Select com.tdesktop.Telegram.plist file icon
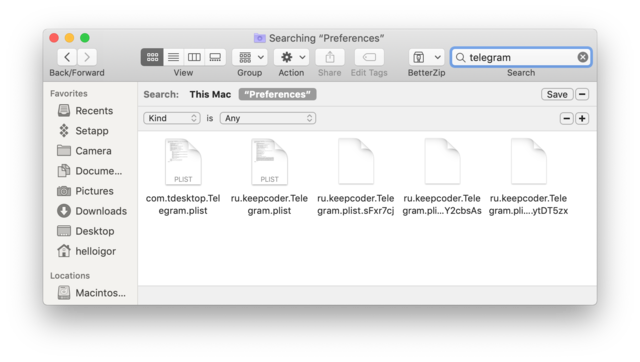The width and height of the screenshot is (640, 362). [x=183, y=162]
